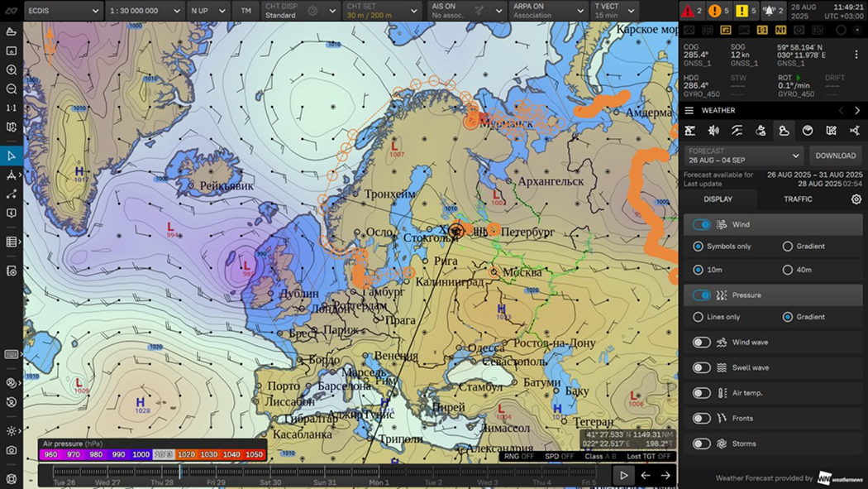Play the weather forecast timeline
Viewport: 868px width, 489px height.
click(x=624, y=475)
